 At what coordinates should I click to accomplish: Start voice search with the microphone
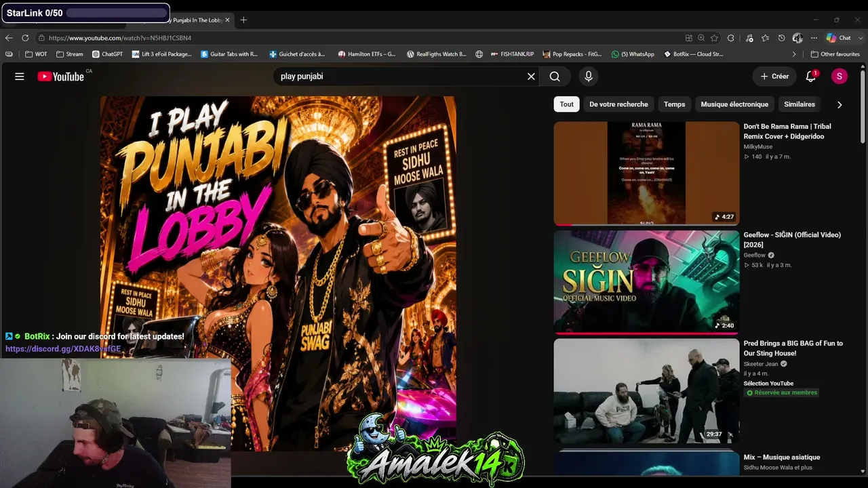coord(589,77)
